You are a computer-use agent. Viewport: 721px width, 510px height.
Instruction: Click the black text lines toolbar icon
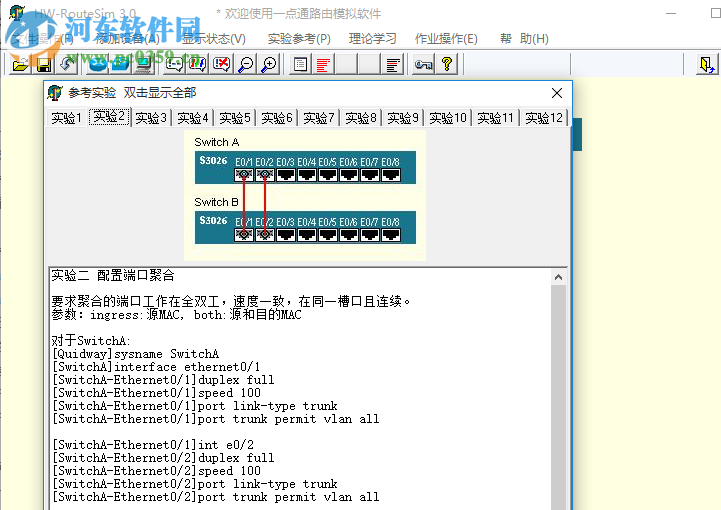(x=393, y=64)
